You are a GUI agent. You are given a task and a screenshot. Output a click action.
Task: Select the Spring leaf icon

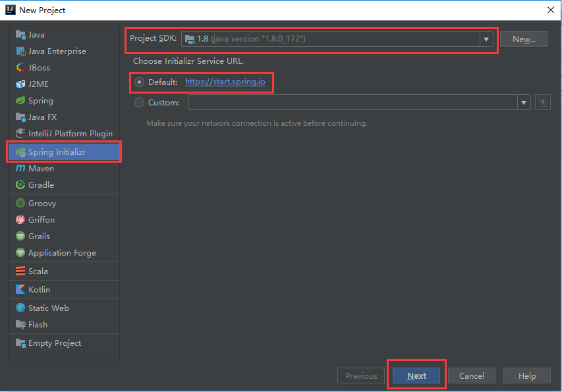point(20,100)
